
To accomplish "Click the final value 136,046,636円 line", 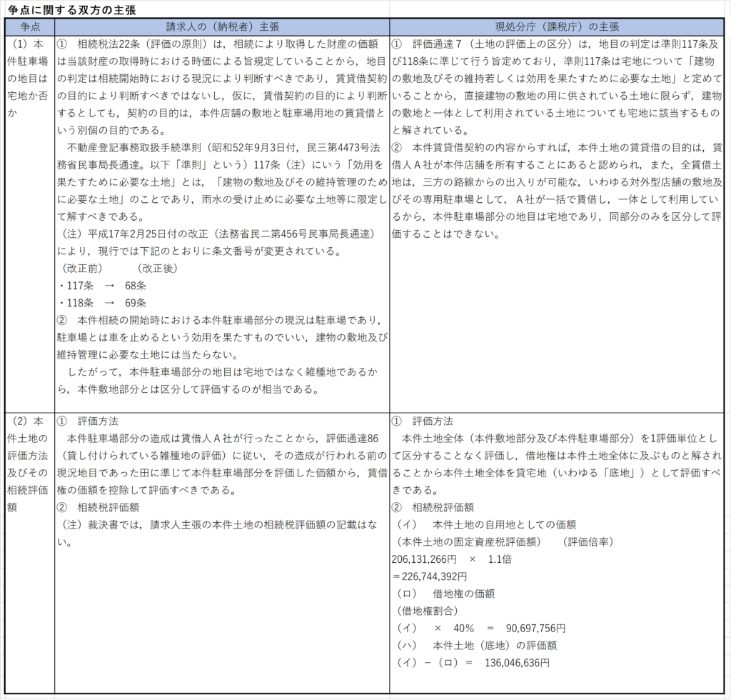I will coord(473,662).
